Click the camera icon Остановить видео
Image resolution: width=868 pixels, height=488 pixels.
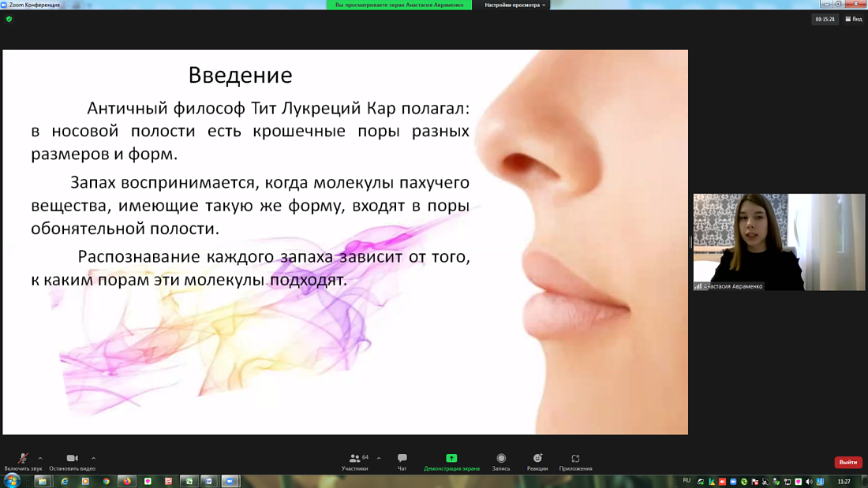click(x=71, y=460)
